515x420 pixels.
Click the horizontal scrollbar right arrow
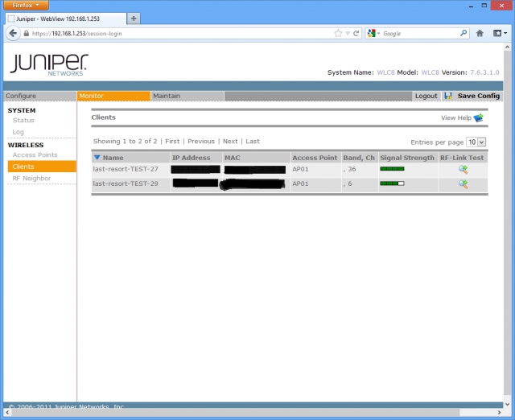pyautogui.click(x=499, y=413)
